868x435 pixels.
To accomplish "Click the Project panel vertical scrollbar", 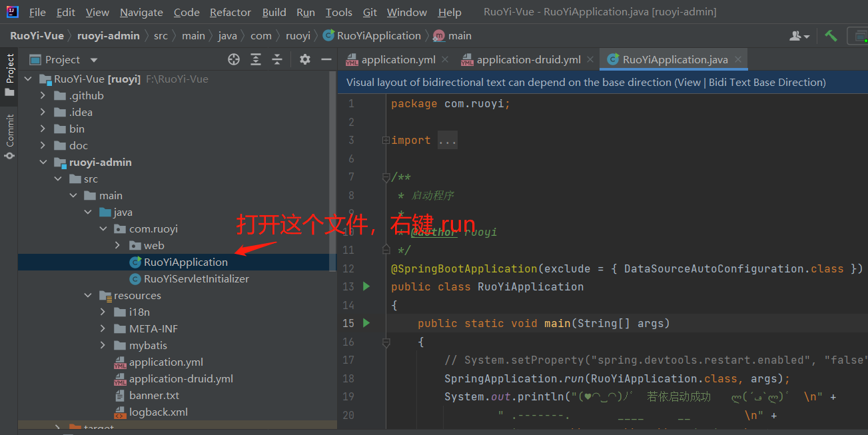I will coord(333,171).
